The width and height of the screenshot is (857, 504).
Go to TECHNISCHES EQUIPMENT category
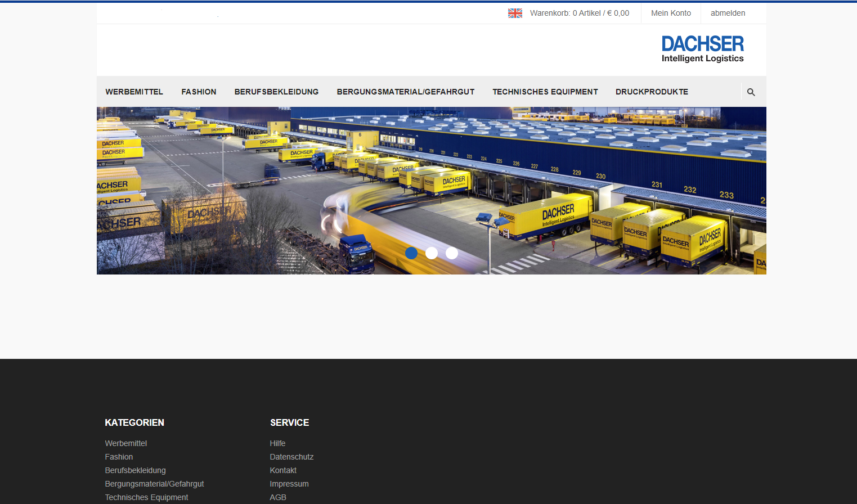pyautogui.click(x=545, y=92)
